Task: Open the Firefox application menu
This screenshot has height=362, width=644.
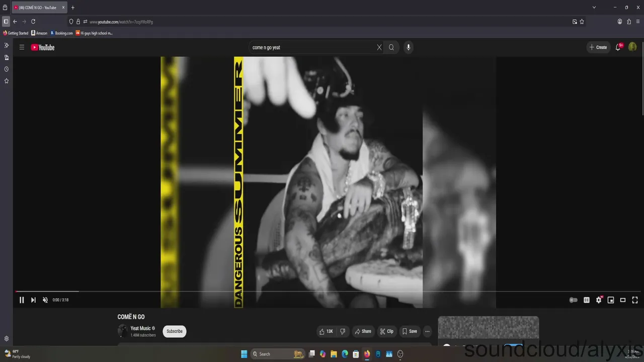Action: click(x=638, y=22)
